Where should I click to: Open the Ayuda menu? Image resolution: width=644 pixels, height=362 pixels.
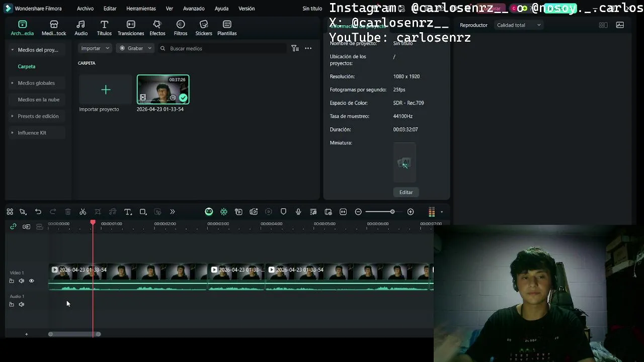[221, 9]
